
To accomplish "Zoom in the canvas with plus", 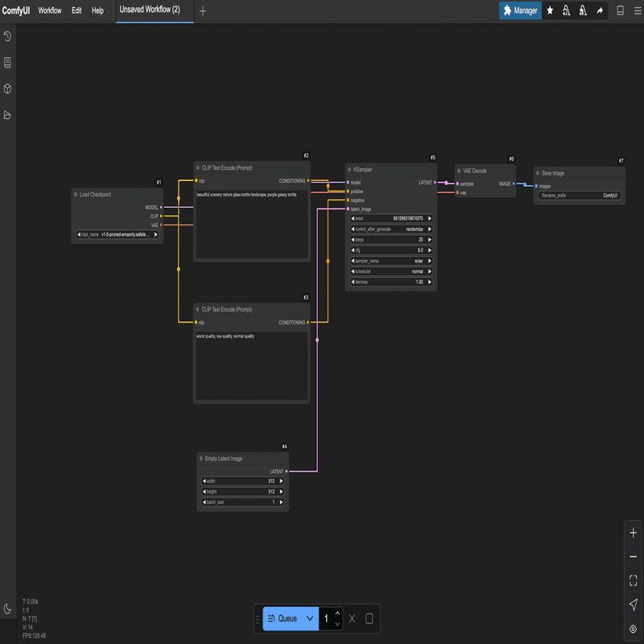I will pyautogui.click(x=633, y=533).
